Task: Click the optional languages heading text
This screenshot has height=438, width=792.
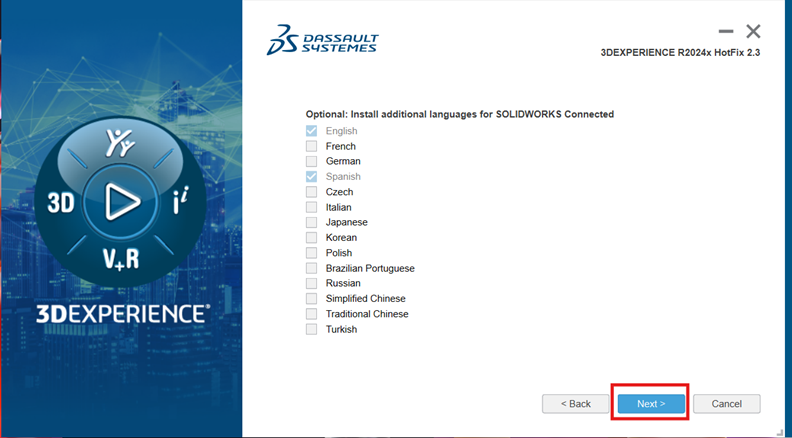Action: 460,114
